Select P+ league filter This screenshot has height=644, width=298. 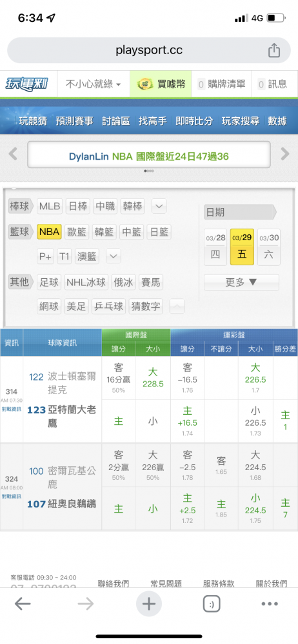46,256
